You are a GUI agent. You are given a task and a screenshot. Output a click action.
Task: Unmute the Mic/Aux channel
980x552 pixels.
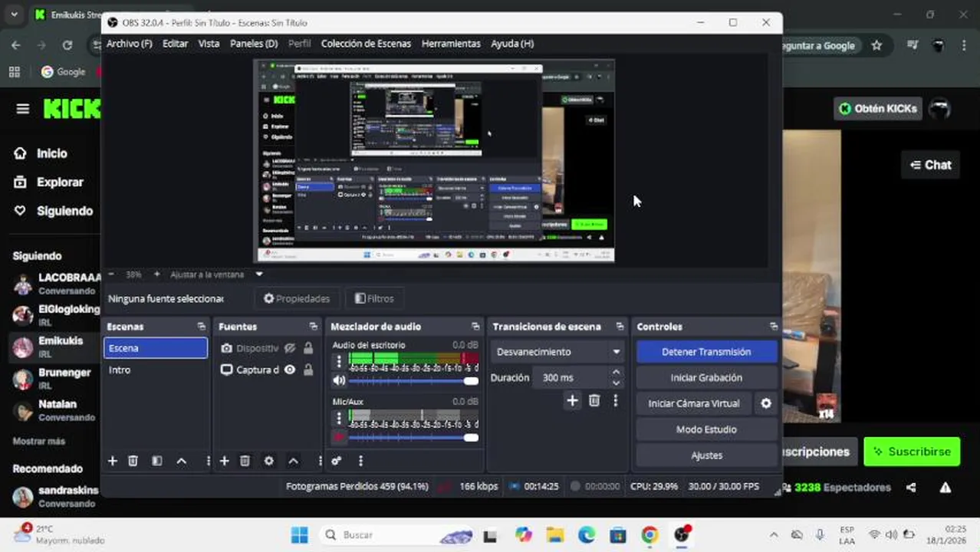click(339, 437)
